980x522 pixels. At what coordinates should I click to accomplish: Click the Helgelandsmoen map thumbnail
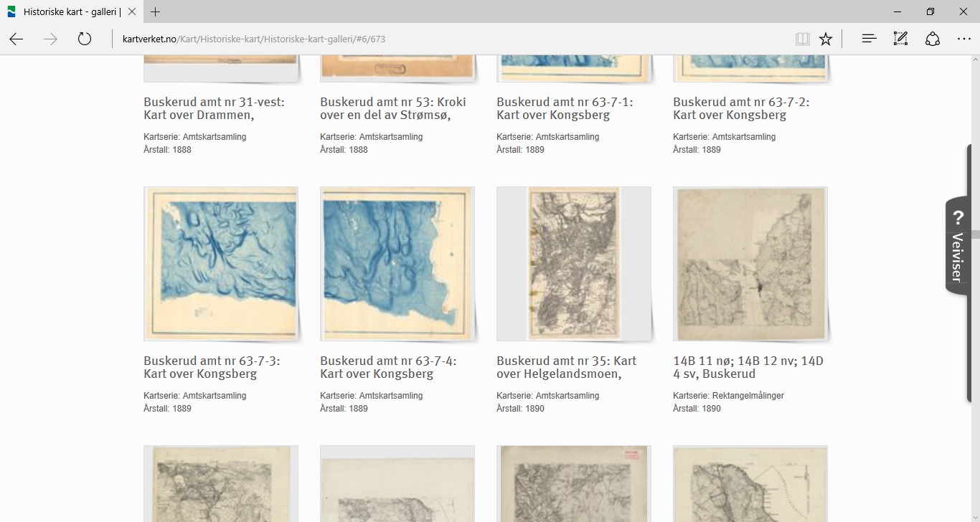coord(574,264)
